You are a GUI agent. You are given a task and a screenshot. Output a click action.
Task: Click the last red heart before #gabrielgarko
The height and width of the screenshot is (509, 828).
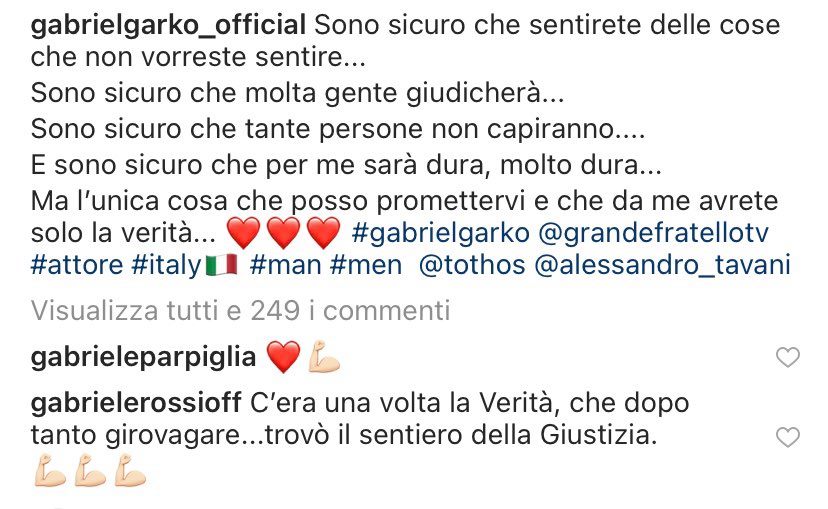point(323,233)
